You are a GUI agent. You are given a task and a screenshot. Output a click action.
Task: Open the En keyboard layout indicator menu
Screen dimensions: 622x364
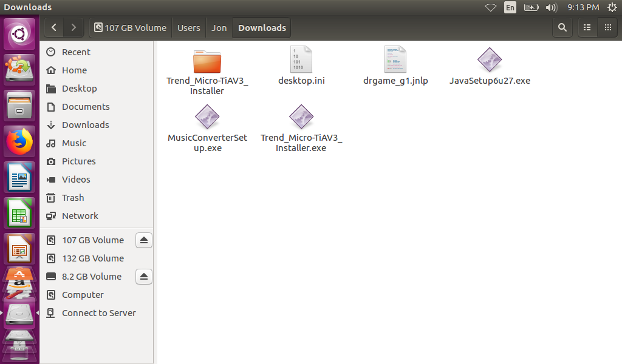[510, 7]
